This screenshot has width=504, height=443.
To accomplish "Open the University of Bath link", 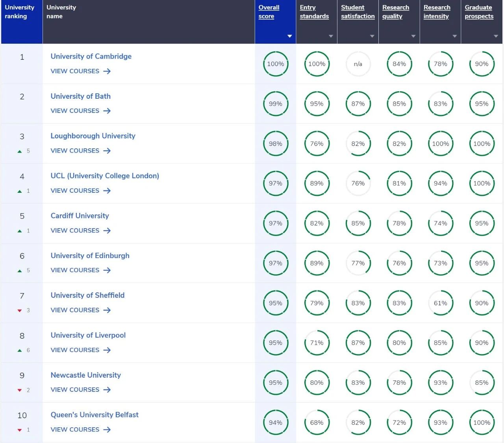I will tap(80, 96).
